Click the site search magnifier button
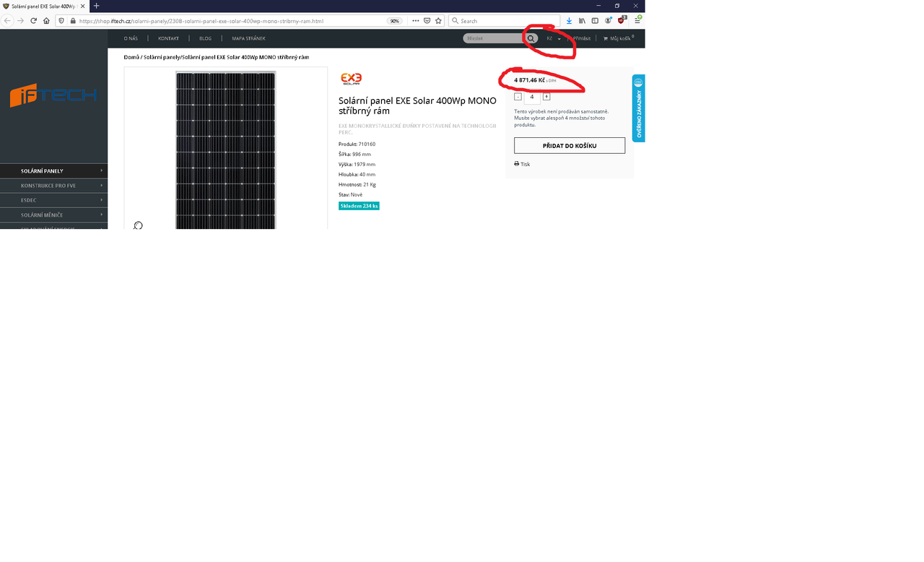Image resolution: width=924 pixels, height=562 pixels. coord(531,38)
